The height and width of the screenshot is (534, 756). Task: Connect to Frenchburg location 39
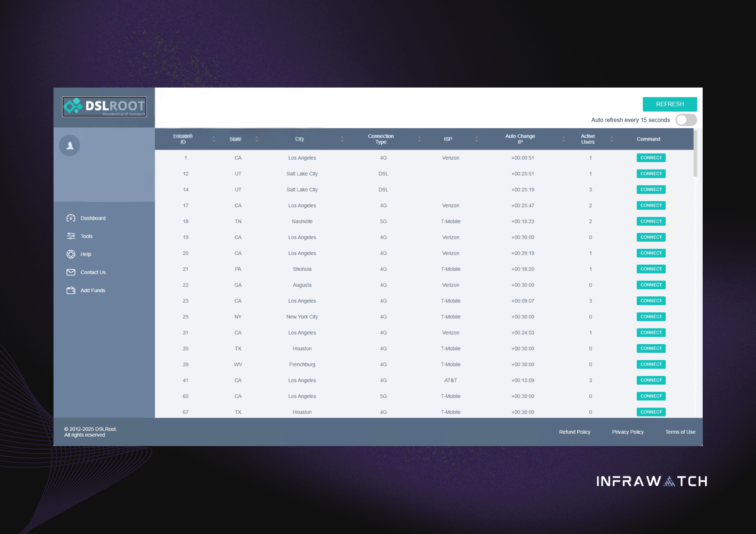(651, 364)
